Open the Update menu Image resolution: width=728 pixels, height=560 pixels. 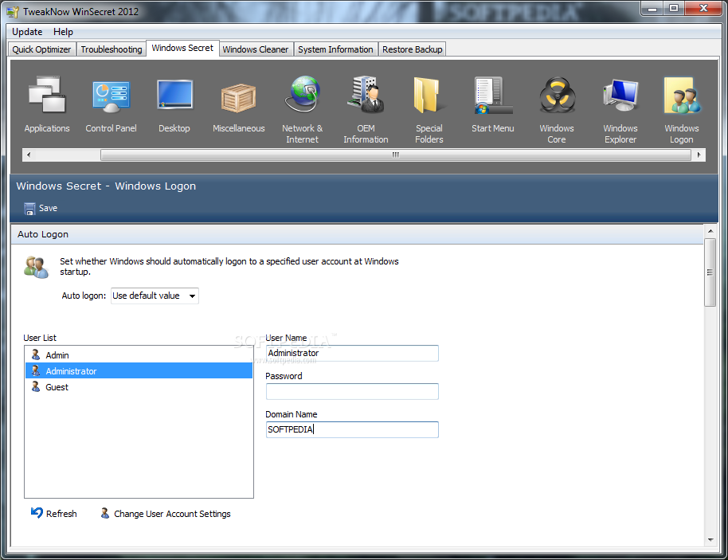pyautogui.click(x=27, y=32)
